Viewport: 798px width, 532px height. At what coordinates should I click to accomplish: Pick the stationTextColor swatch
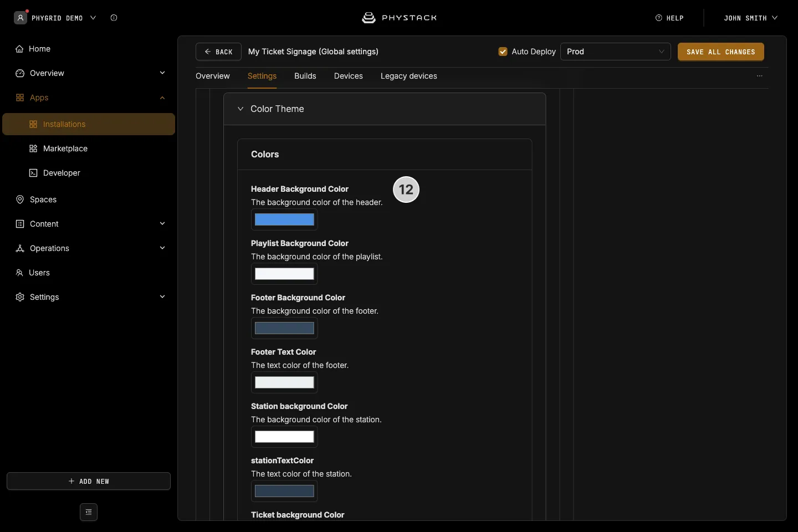pyautogui.click(x=284, y=491)
